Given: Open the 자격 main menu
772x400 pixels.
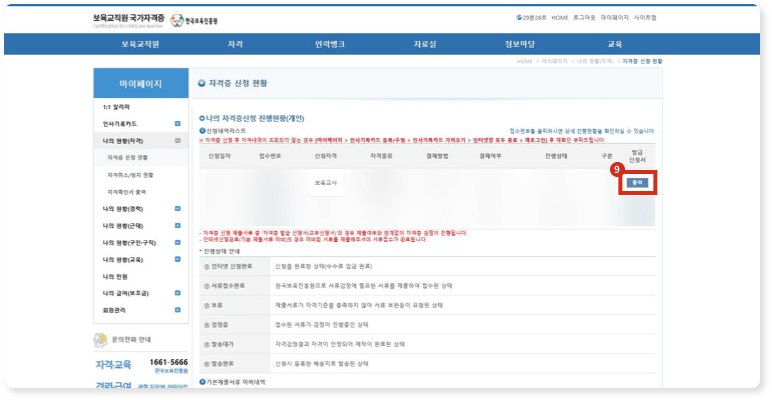Looking at the screenshot, I should (235, 44).
